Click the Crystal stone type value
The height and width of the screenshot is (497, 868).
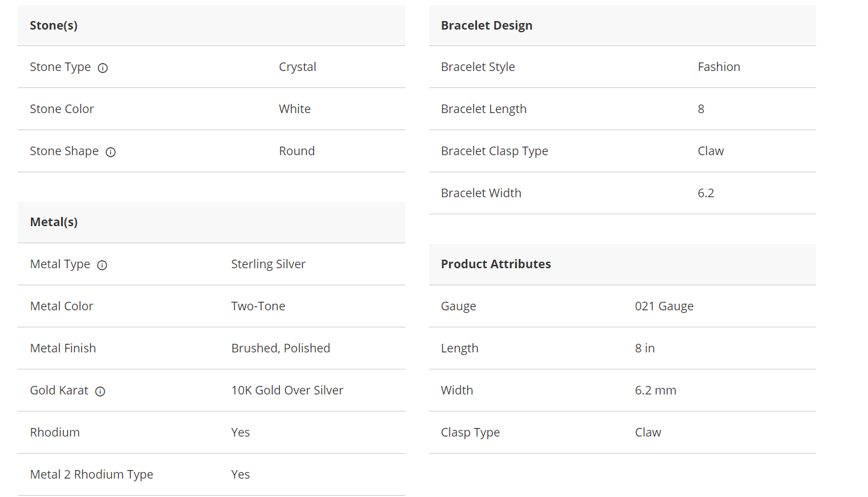click(297, 67)
